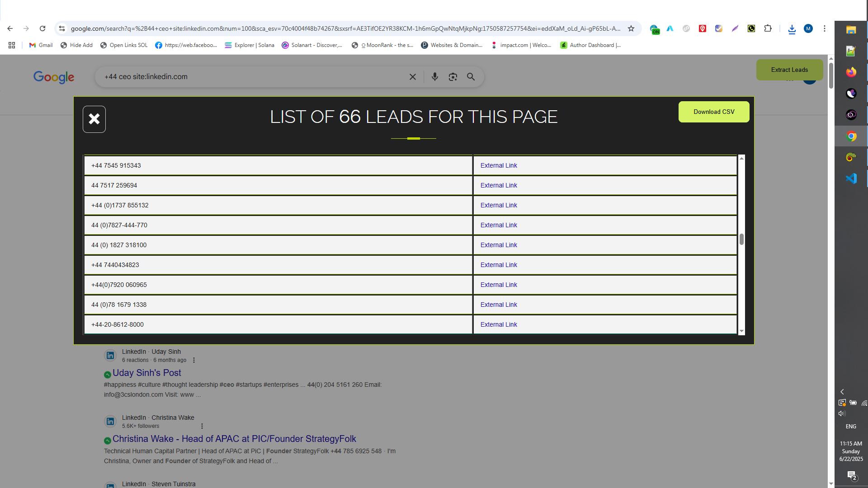The height and width of the screenshot is (488, 868).
Task: Launch Visual Studio Code from taskbar
Action: 851,178
